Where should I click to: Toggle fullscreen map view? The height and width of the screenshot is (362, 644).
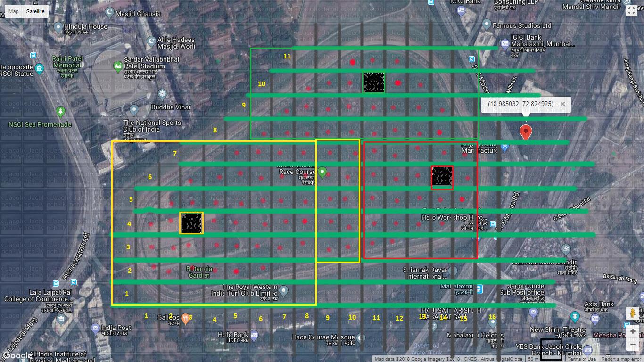pyautogui.click(x=631, y=11)
